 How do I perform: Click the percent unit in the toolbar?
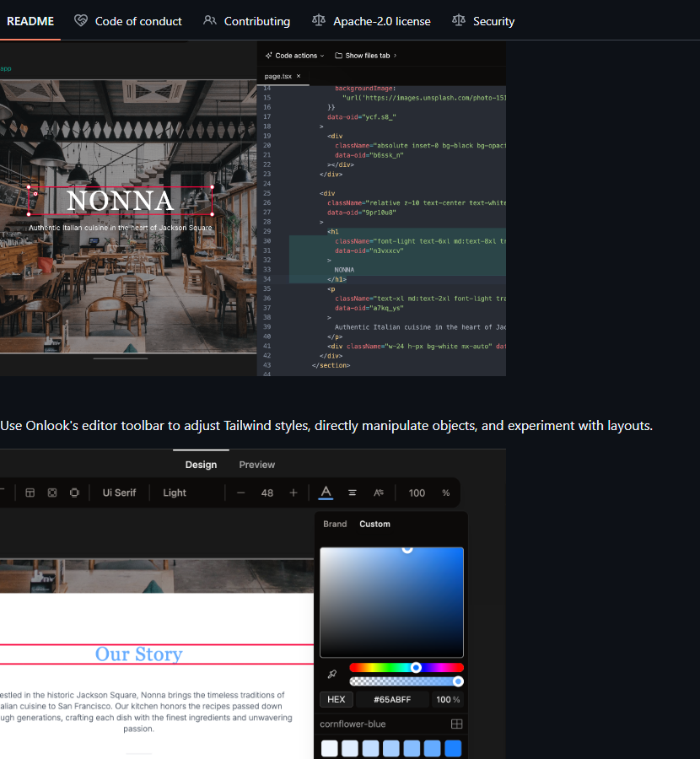(446, 493)
